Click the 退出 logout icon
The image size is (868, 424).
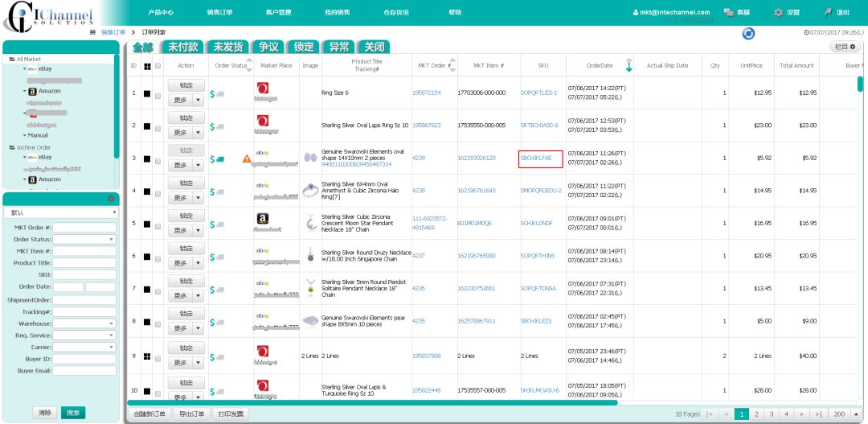coord(829,12)
